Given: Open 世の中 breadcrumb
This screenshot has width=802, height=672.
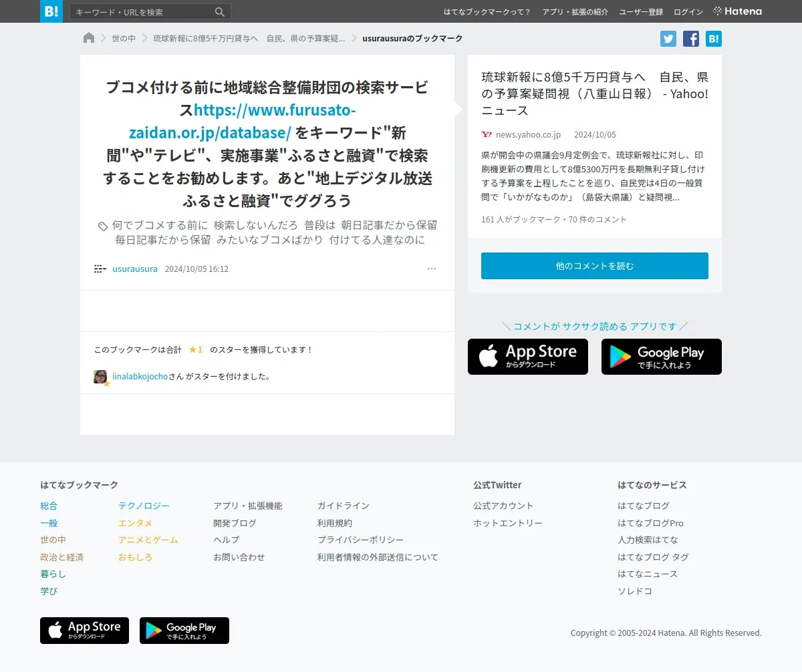Looking at the screenshot, I should (x=124, y=39).
